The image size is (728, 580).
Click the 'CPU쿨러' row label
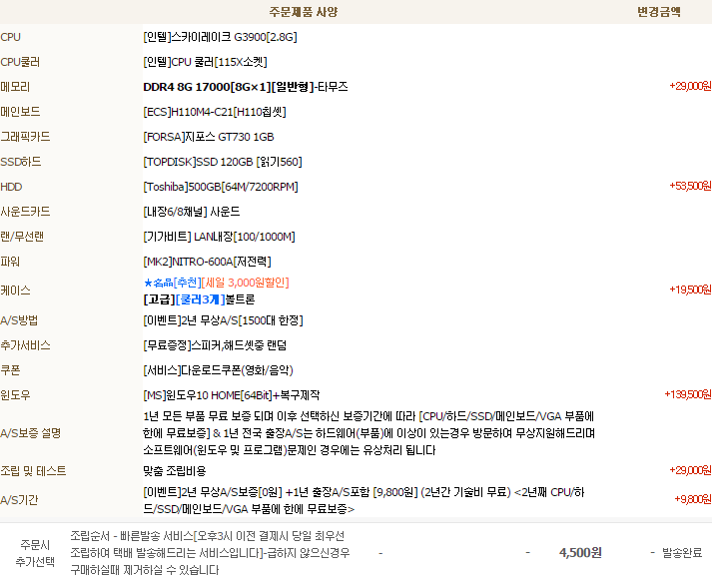coord(20,62)
